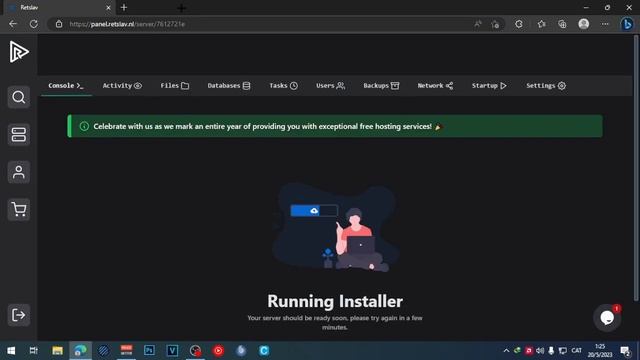Click the info icon in green banner

tap(84, 127)
